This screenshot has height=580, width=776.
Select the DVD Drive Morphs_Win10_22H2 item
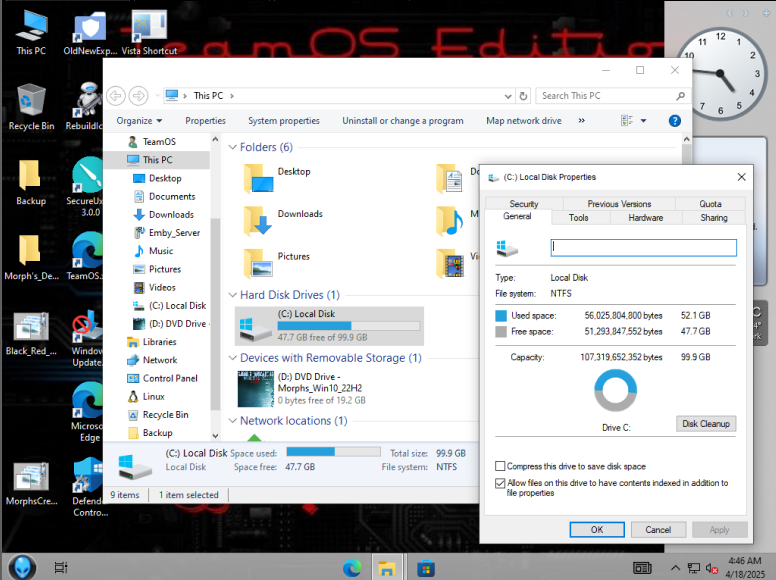tap(302, 388)
